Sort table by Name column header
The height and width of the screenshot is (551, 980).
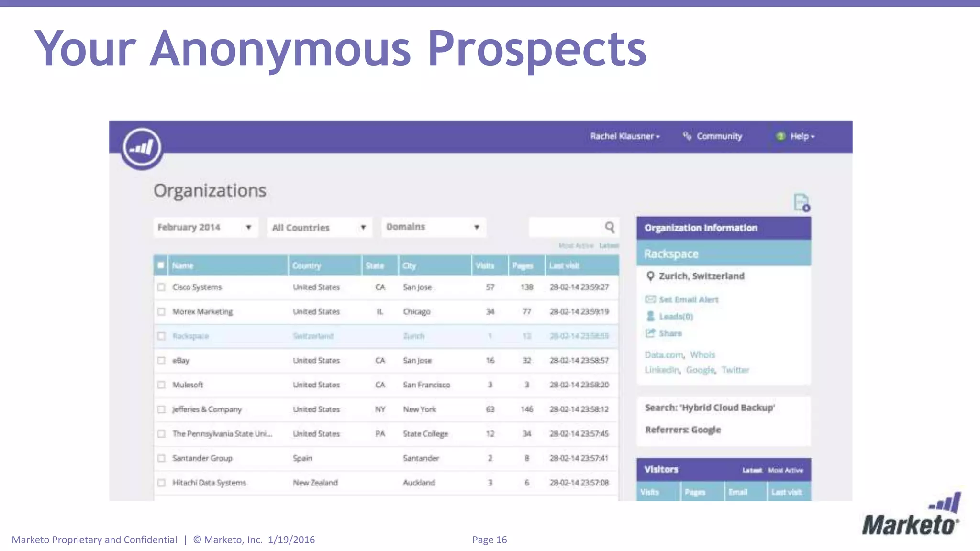(228, 265)
